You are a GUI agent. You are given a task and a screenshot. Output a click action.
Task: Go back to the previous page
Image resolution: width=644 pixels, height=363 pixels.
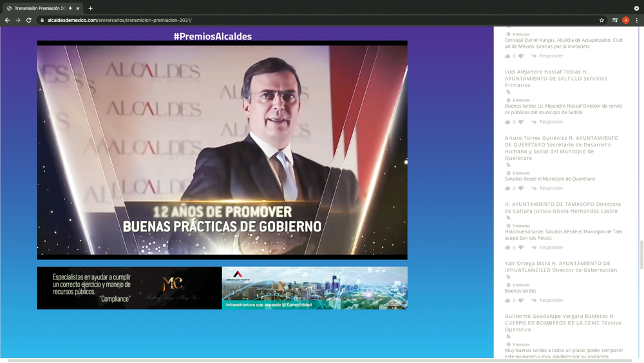(x=7, y=20)
